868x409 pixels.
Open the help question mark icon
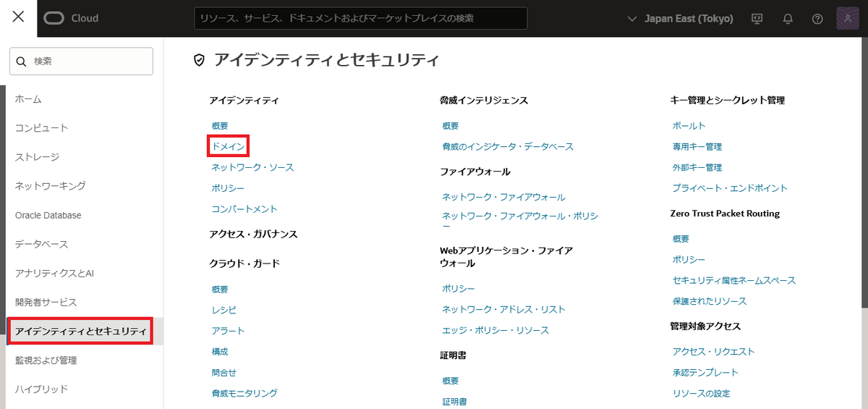click(x=817, y=19)
